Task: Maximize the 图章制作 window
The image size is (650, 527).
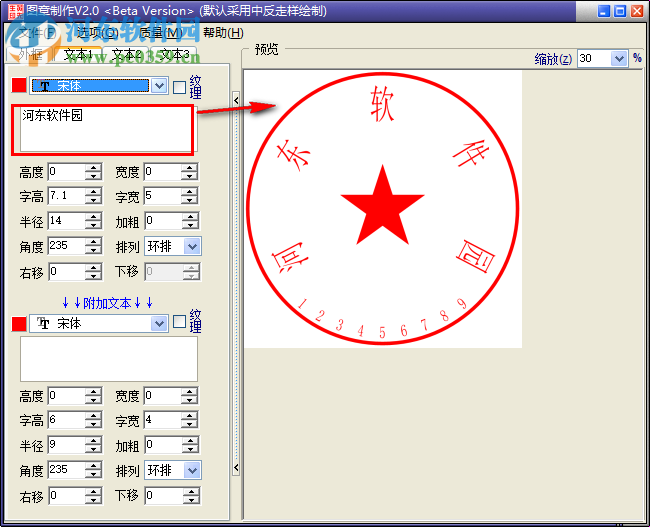Action: coord(621,11)
